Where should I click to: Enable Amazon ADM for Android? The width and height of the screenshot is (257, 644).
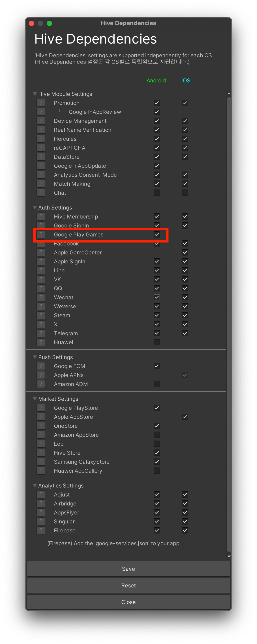click(x=157, y=384)
